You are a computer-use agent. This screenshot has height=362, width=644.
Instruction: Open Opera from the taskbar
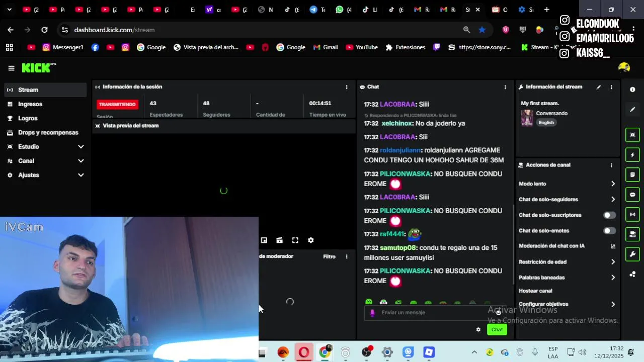pyautogui.click(x=304, y=352)
